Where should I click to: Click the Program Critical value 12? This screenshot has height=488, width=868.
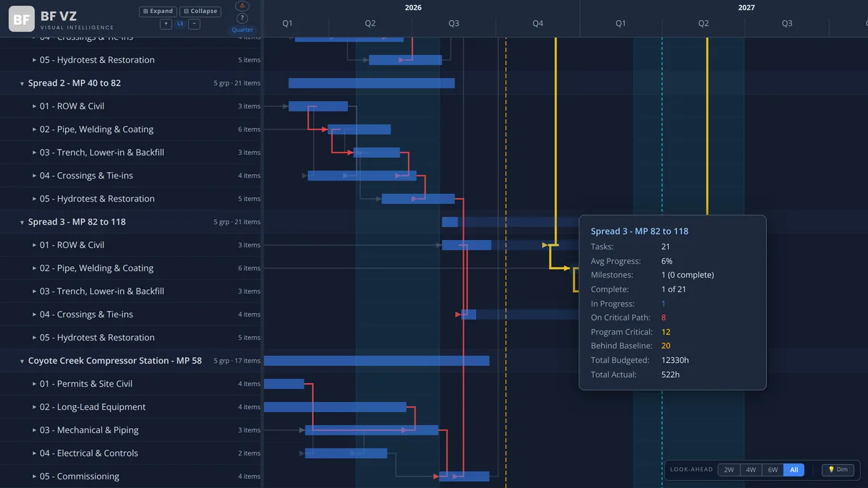pos(666,332)
